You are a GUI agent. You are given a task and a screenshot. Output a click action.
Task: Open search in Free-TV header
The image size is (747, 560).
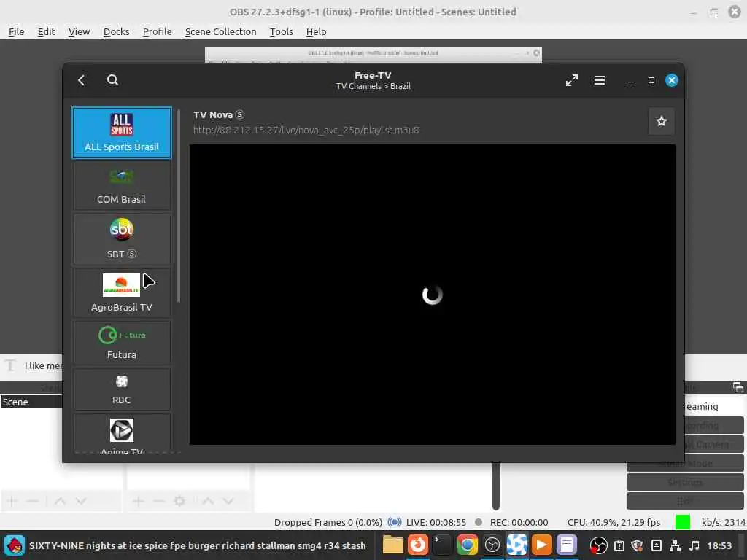(112, 80)
